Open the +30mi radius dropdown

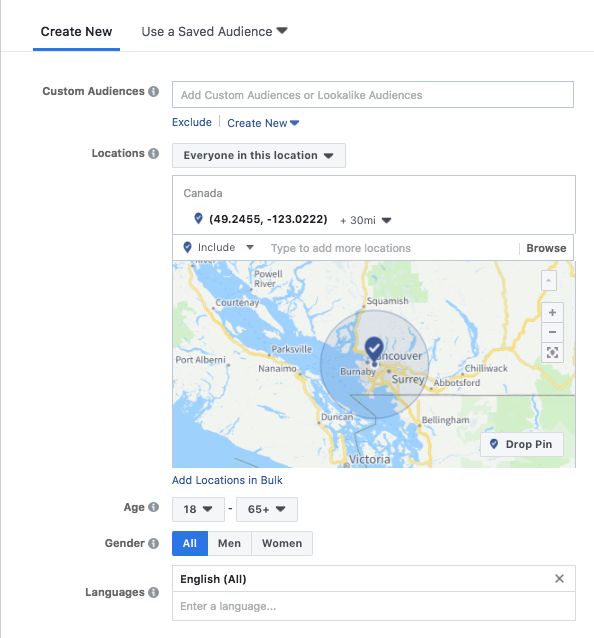[x=365, y=220]
